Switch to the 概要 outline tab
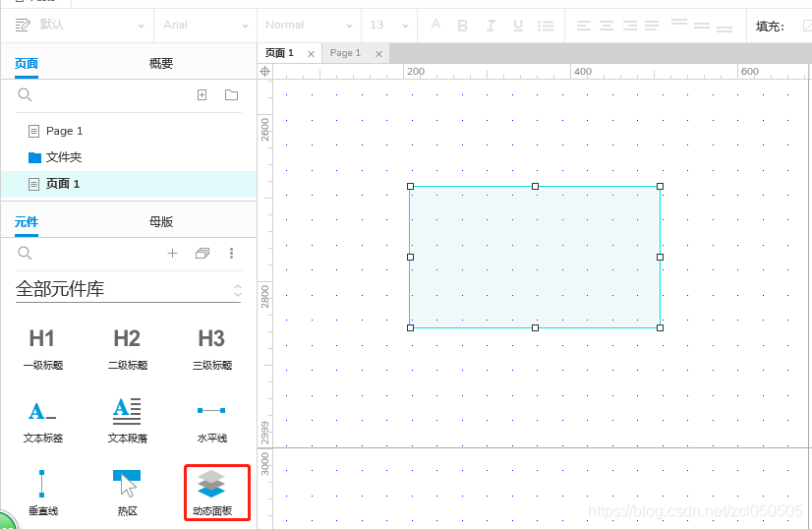This screenshot has height=529, width=812. tap(161, 64)
